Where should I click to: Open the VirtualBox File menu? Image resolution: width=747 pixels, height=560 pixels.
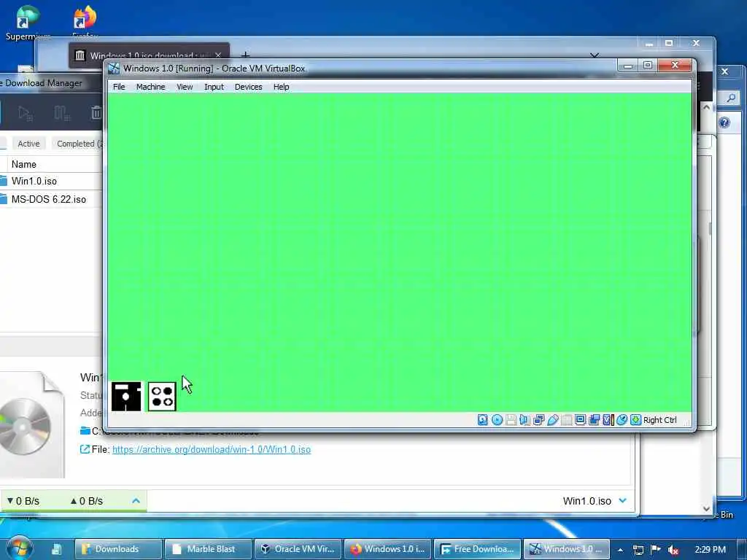point(119,87)
